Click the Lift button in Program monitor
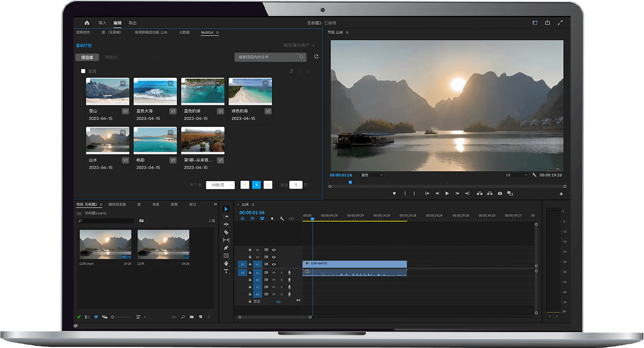Screen dimensions: 644x348 [480, 193]
